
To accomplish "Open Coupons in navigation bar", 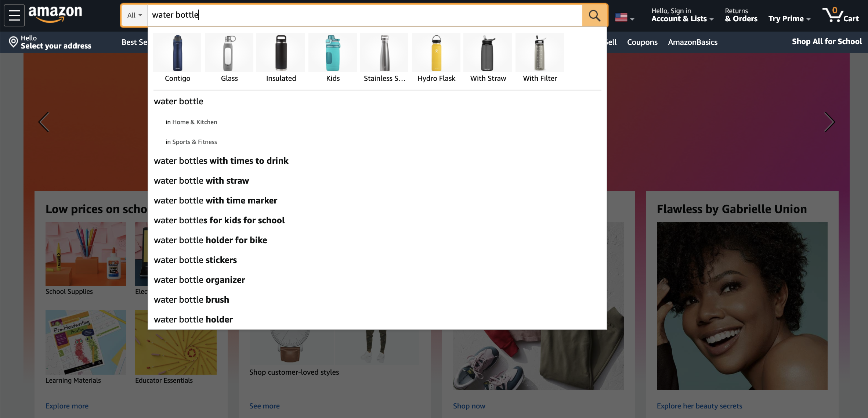I will click(642, 42).
